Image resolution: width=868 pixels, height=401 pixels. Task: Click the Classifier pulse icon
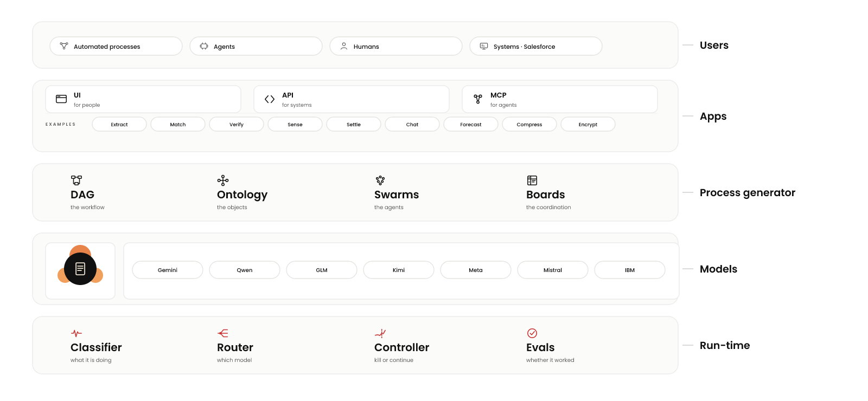pos(76,333)
